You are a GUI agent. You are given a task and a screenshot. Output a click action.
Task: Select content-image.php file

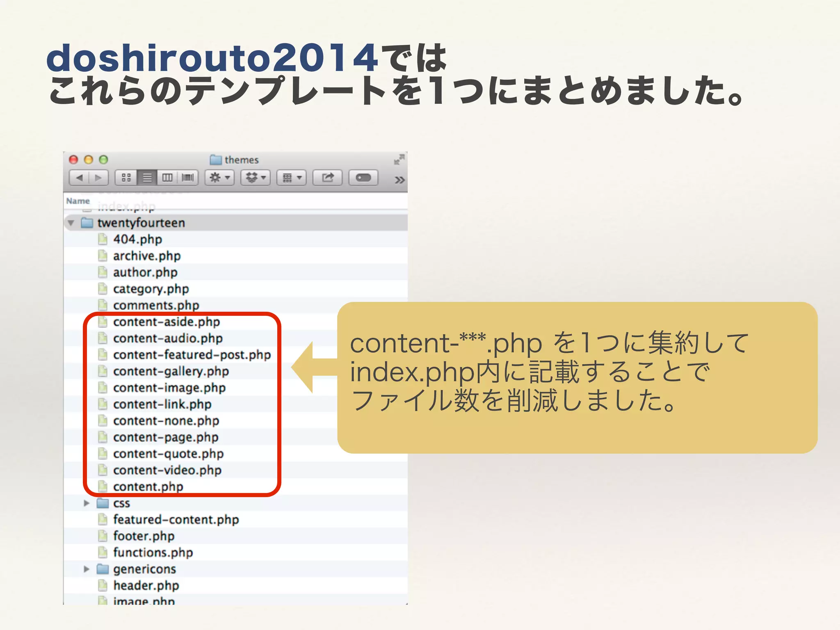click(x=169, y=388)
